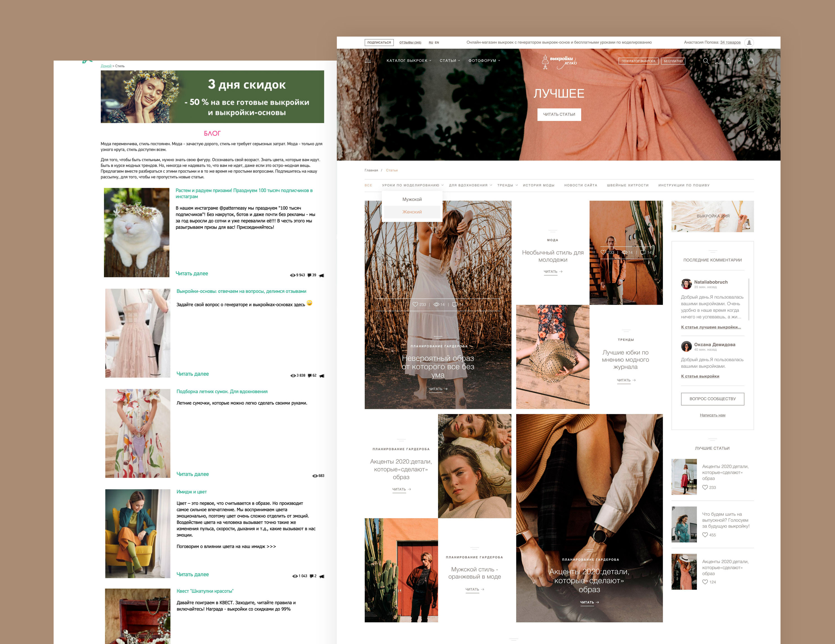Open the bookmarks icon in header
Screen dimensions: 835x644
click(717, 61)
